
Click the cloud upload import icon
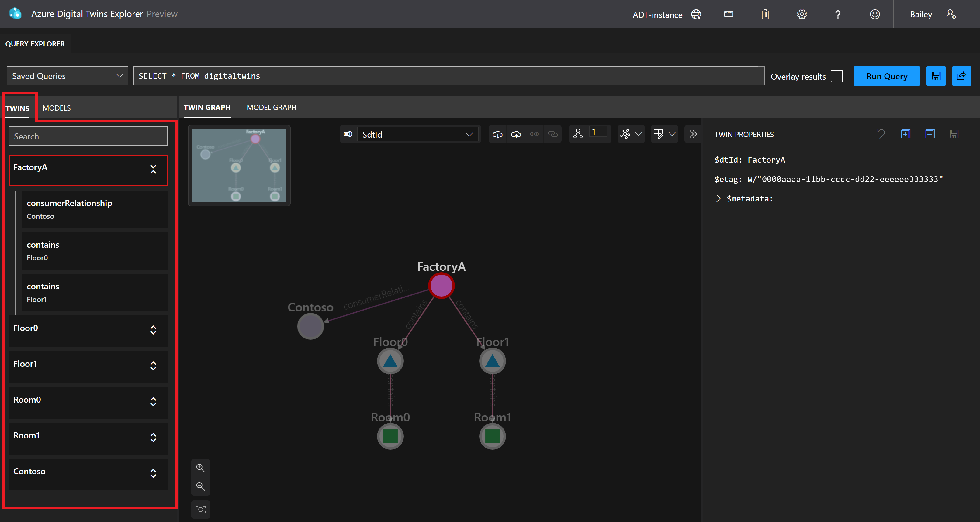click(x=516, y=134)
